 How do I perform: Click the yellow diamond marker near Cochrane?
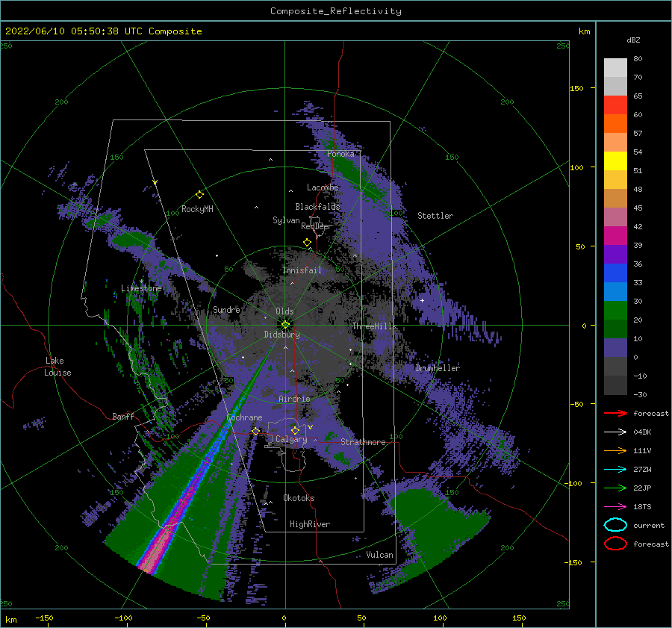(256, 431)
